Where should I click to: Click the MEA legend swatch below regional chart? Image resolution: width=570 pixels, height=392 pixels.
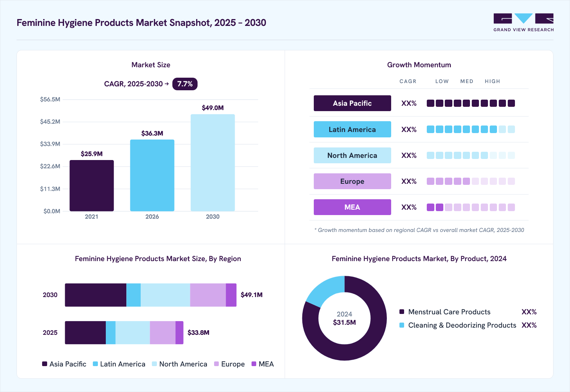tap(254, 364)
